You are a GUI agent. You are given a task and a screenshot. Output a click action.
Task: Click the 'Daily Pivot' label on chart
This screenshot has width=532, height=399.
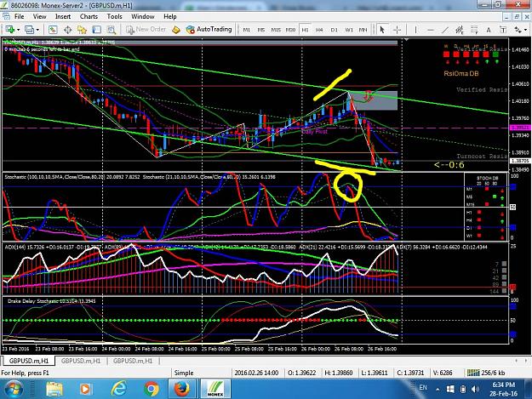tap(314, 132)
